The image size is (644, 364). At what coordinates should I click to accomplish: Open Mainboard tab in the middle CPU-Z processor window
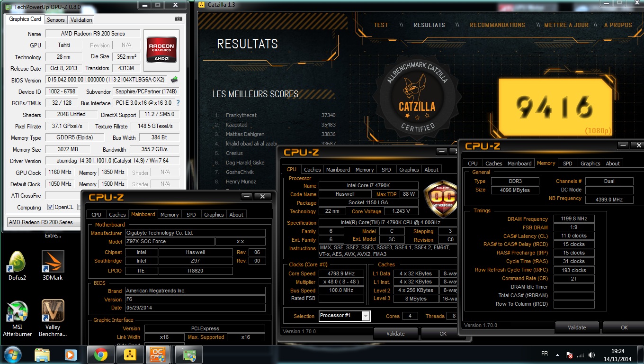pos(338,170)
